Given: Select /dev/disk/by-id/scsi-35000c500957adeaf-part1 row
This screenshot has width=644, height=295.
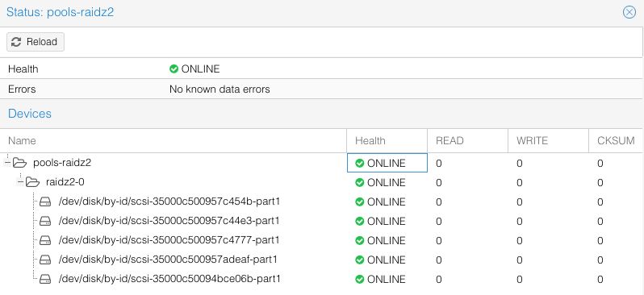Looking at the screenshot, I should [x=322, y=260].
